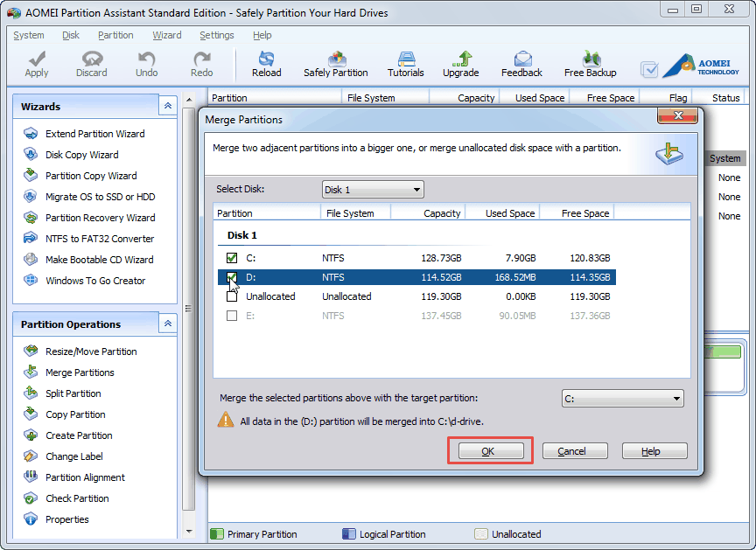Click the Reload toolbar icon

pos(267,64)
